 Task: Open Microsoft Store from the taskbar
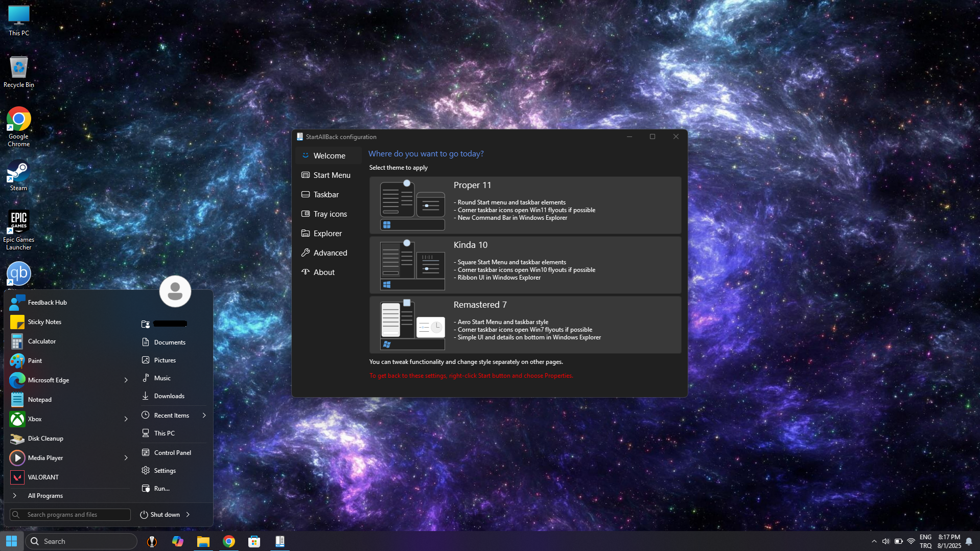tap(254, 541)
